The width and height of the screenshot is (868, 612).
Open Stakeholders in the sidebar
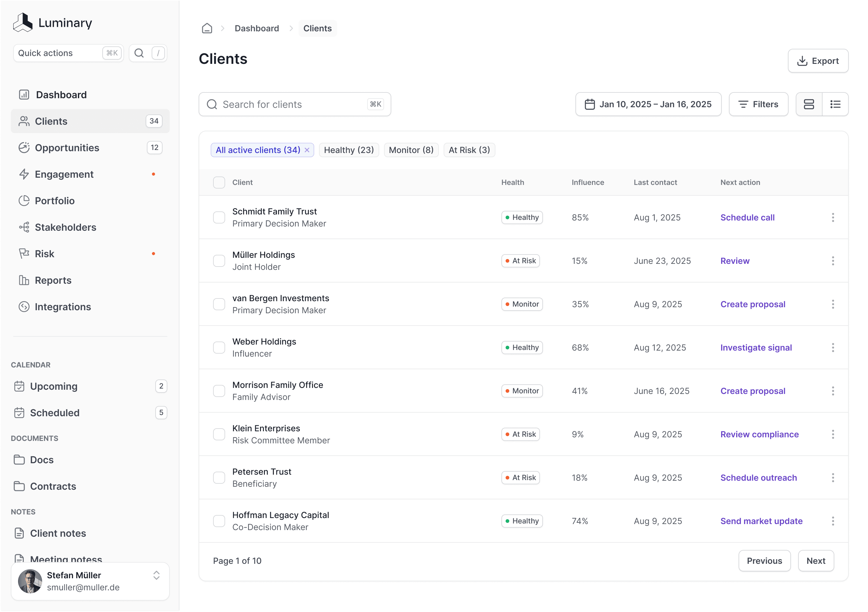pyautogui.click(x=65, y=227)
